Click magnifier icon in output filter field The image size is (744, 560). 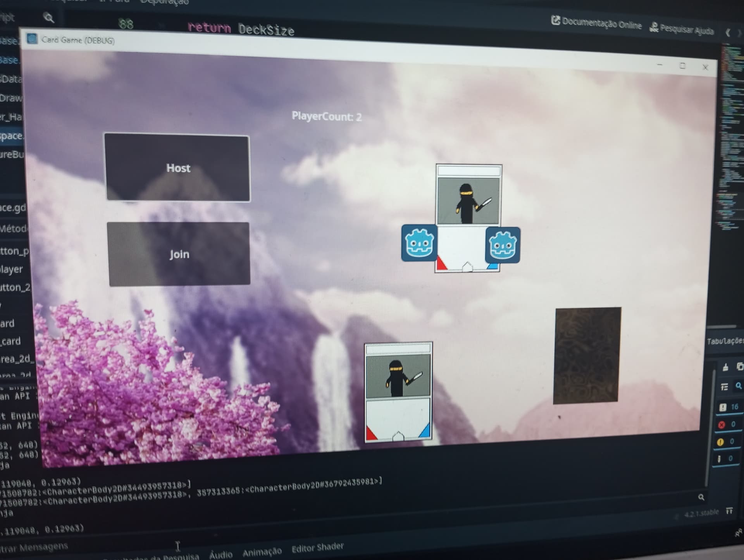point(701,497)
